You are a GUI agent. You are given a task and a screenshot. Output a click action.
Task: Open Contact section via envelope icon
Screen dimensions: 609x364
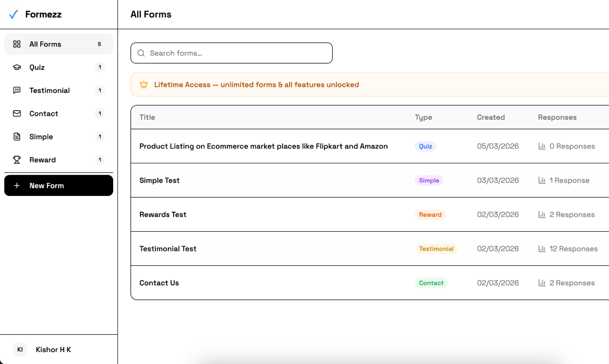coord(17,114)
